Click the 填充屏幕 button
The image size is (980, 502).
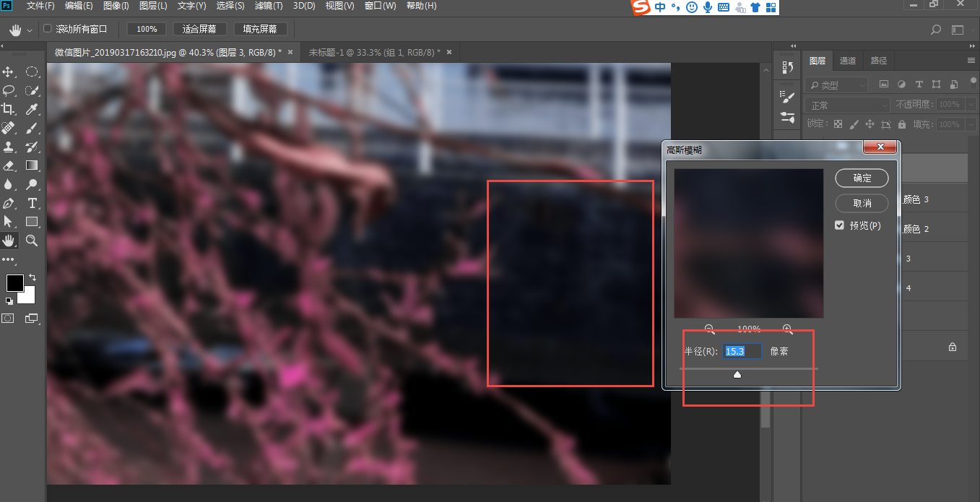tap(260, 29)
